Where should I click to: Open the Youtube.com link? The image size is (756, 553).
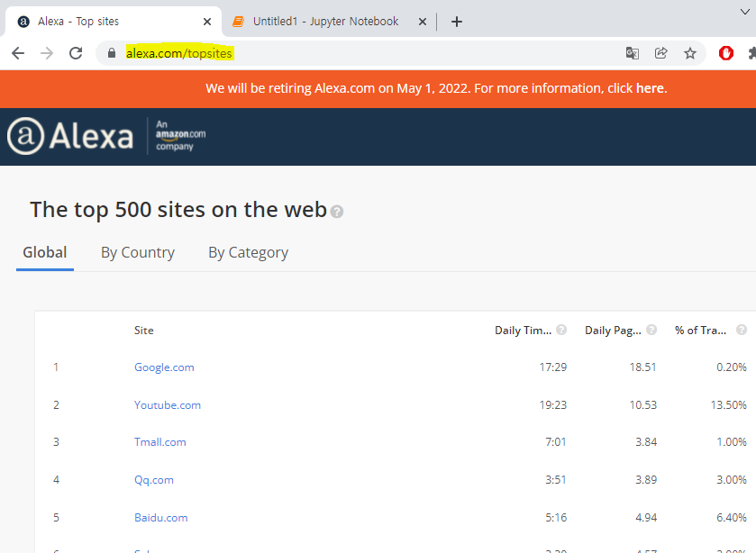tap(168, 405)
